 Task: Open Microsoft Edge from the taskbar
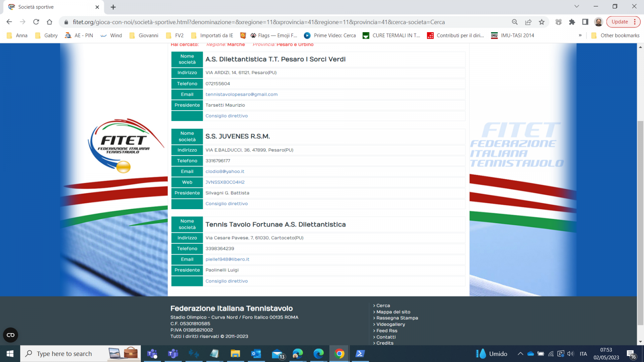click(318, 354)
